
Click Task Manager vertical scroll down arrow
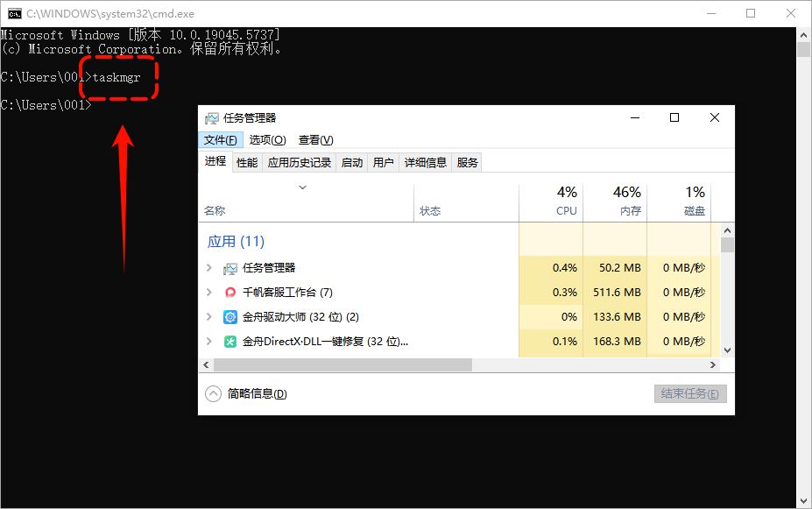coord(727,350)
